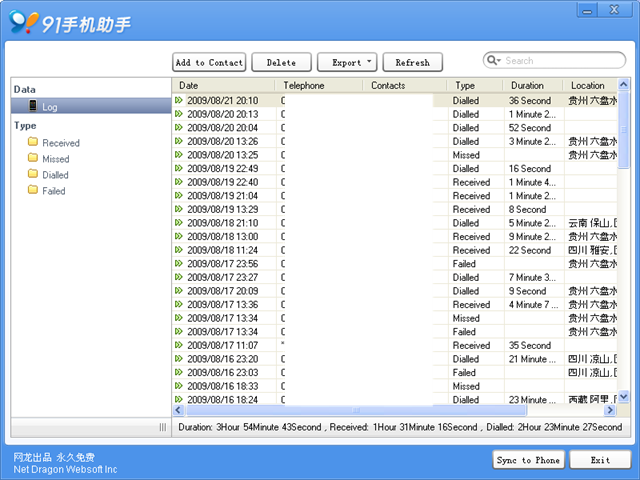
Task: Click the 91 app logo icon
Action: point(24,21)
